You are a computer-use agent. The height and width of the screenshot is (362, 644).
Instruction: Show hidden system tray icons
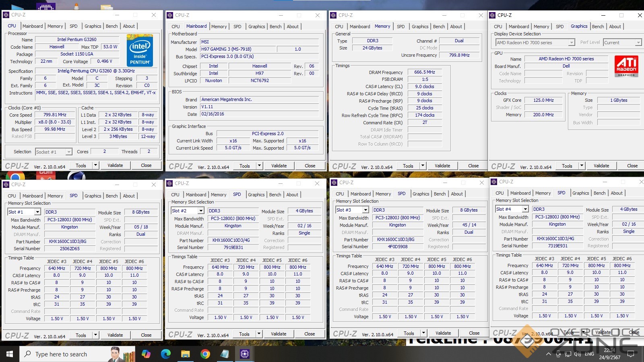[548, 354]
